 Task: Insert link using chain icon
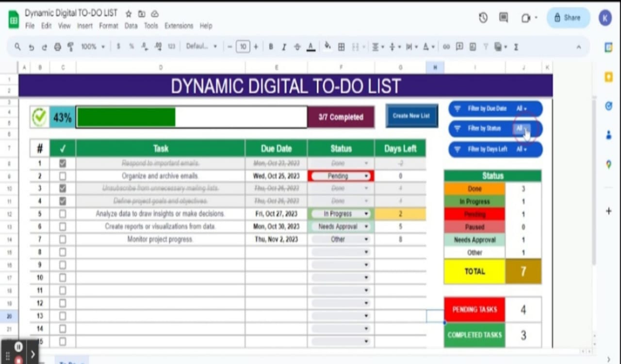pos(446,47)
